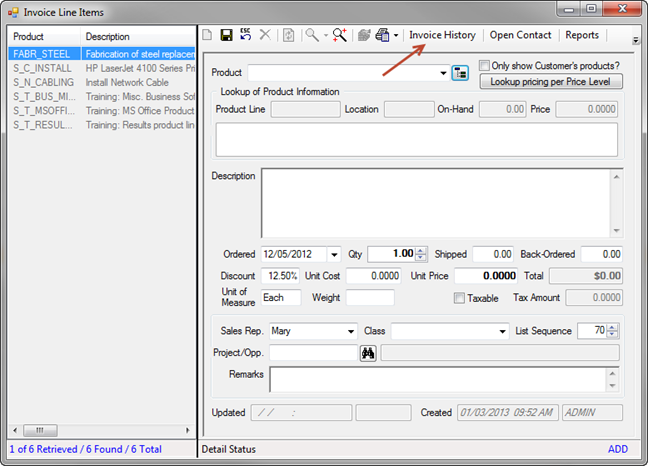Open the search magnifier dropdown arrow
The height and width of the screenshot is (466, 648).
coord(326,36)
